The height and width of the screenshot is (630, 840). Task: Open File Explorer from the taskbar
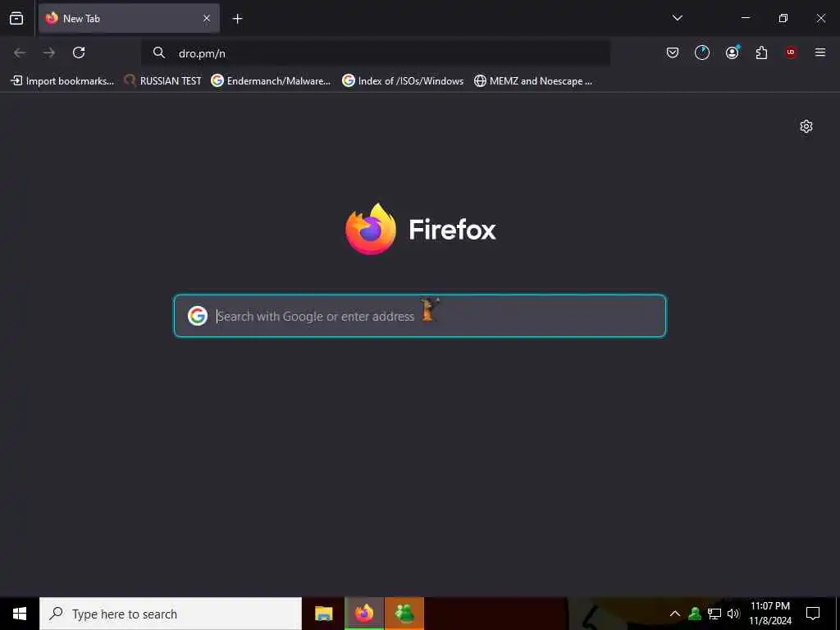323,614
